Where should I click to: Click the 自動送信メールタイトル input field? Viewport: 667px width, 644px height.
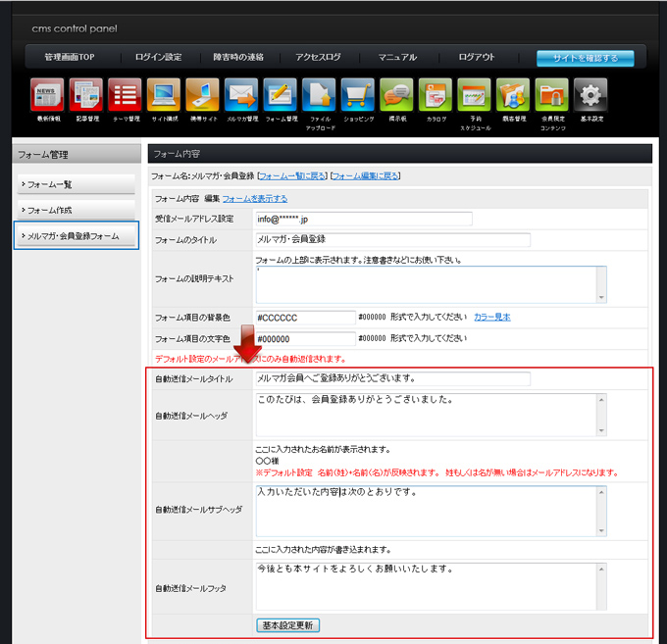pos(391,378)
